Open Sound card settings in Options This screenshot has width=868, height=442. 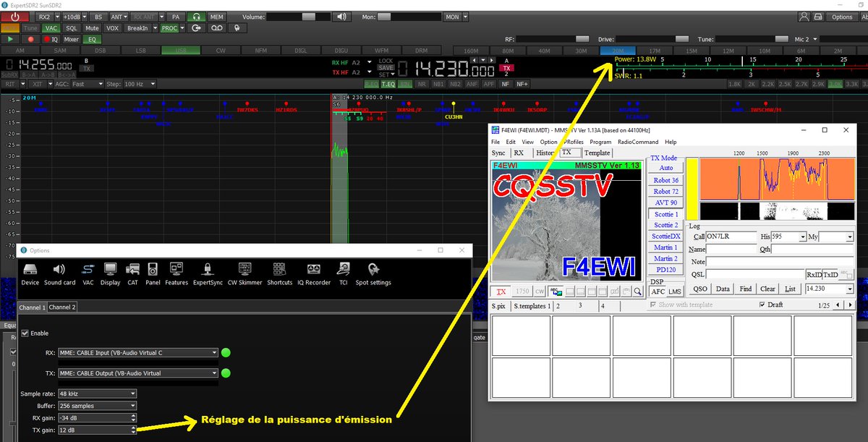click(x=59, y=273)
